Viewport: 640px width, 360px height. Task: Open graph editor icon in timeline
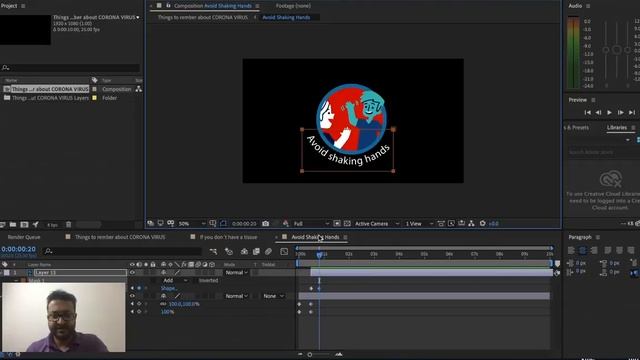pyautogui.click(x=284, y=251)
